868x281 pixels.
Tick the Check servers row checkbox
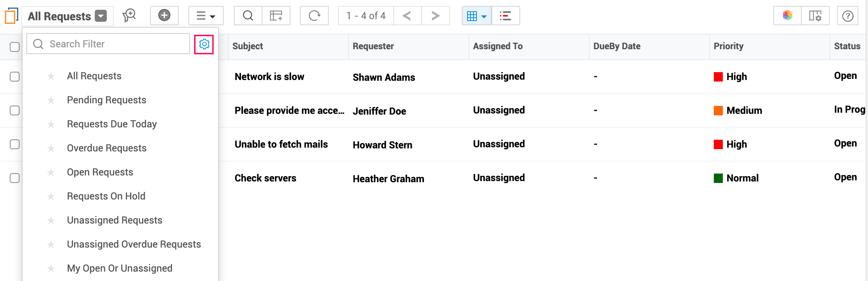coord(15,178)
